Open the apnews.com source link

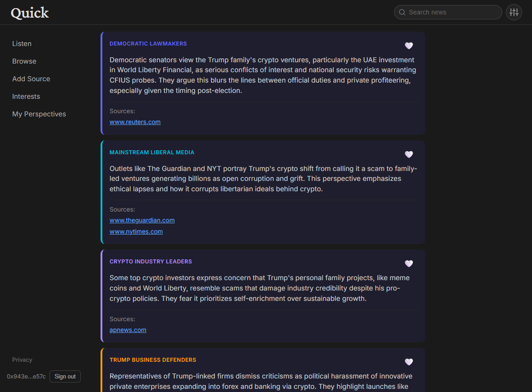point(128,330)
